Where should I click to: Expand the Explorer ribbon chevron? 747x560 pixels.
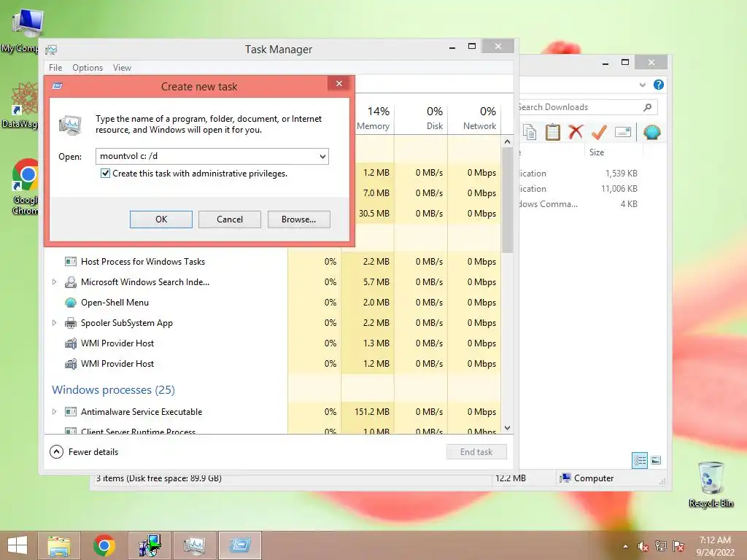pos(642,85)
